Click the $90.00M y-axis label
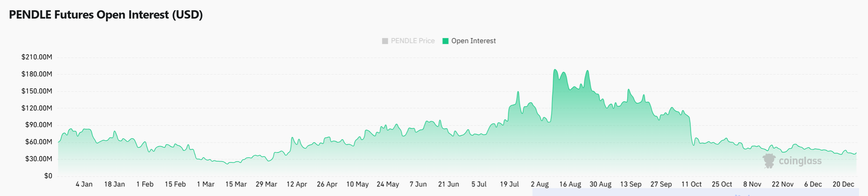The image size is (868, 196). 39,125
